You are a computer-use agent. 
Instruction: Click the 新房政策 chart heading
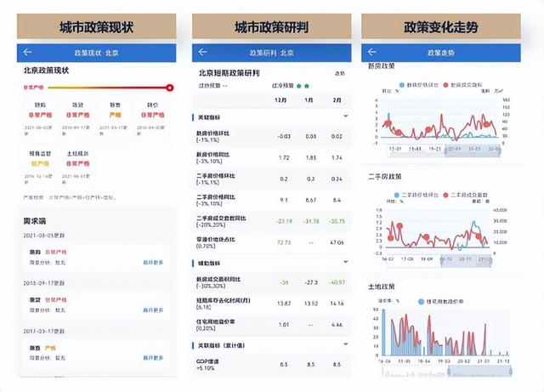382,65
